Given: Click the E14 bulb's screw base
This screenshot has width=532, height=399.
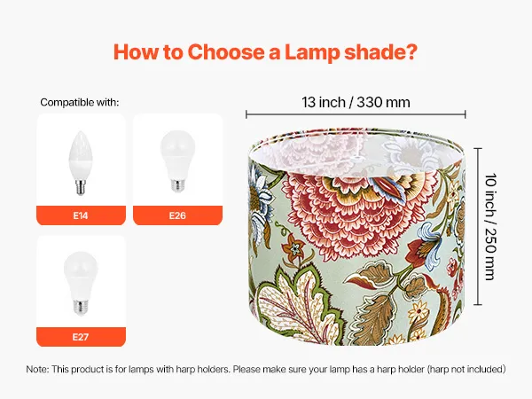Looking at the screenshot, I should pyautogui.click(x=81, y=188).
